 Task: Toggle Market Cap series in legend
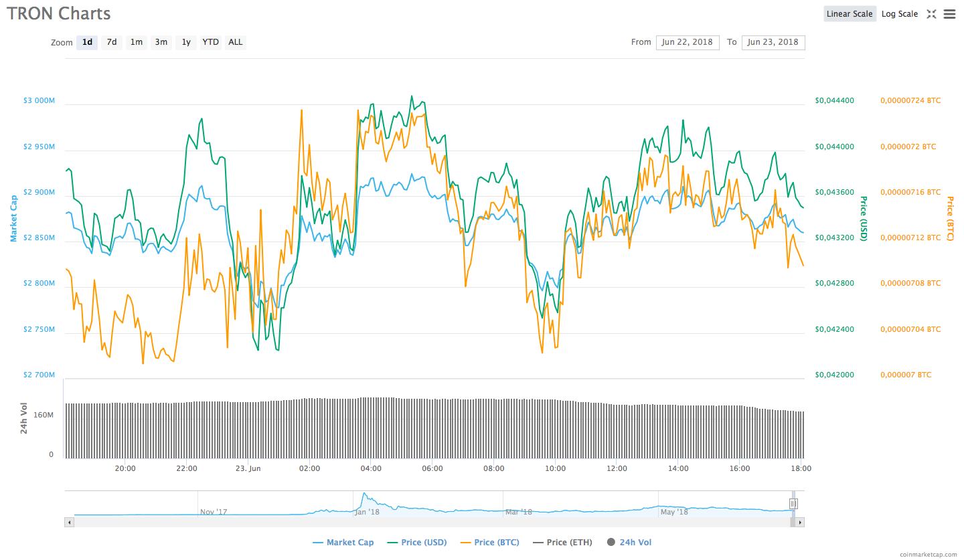[x=343, y=543]
